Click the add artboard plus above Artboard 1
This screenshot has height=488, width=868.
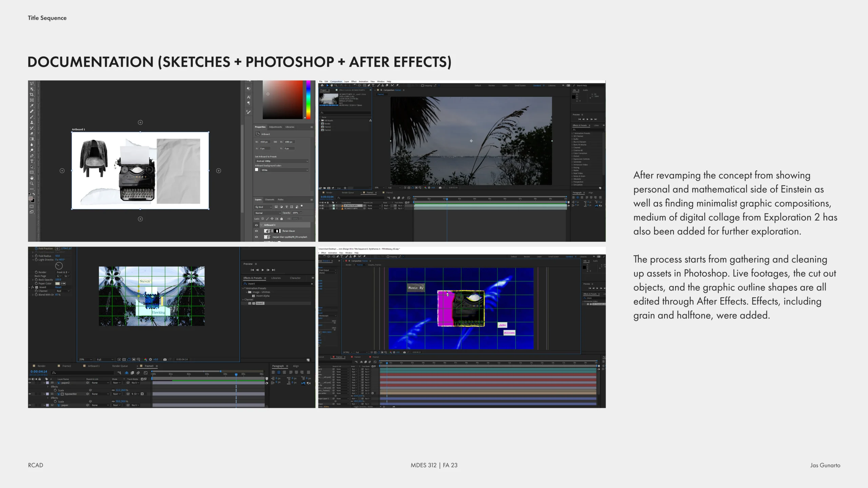click(x=140, y=122)
